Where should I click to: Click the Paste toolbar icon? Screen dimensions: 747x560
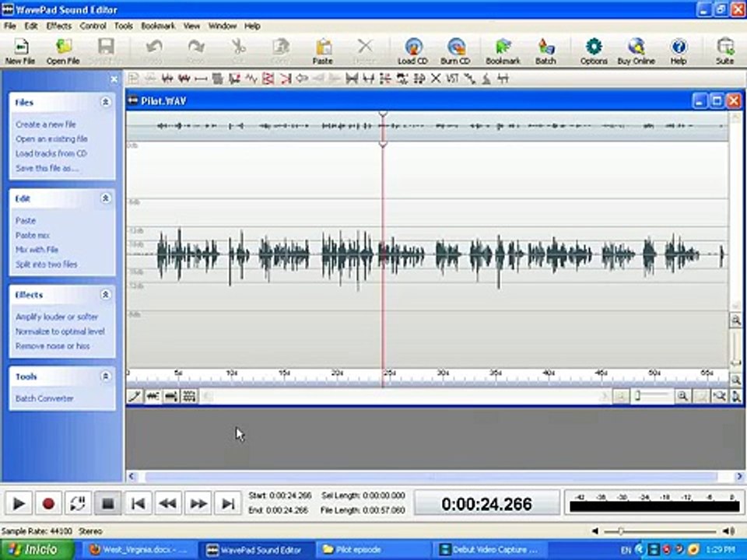322,51
